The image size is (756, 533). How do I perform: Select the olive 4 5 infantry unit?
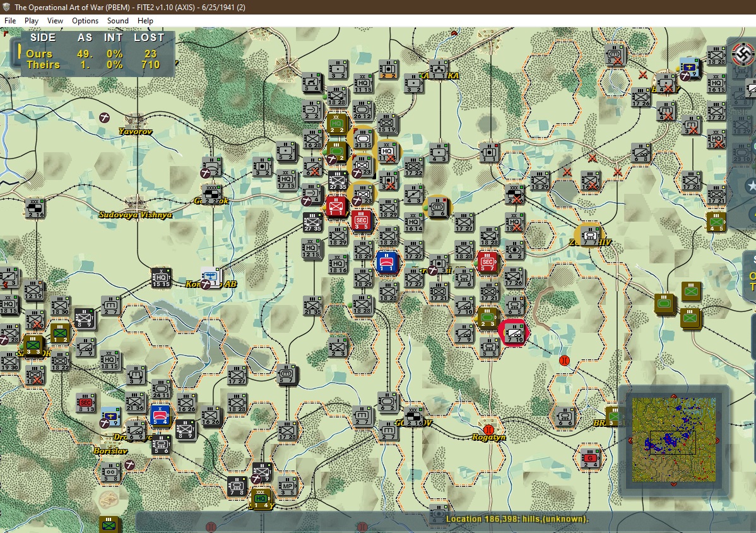[716, 222]
